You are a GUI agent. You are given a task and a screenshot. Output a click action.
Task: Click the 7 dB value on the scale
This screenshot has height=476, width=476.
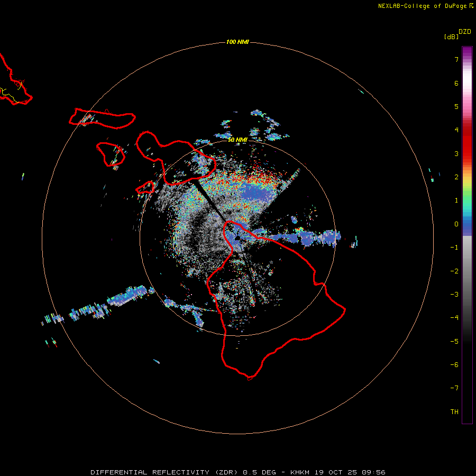coord(456,59)
